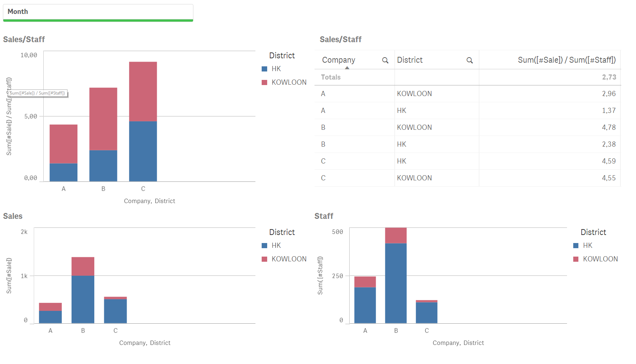This screenshot has width=636, height=364.
Task: Select KOWLOON legend swatch in Staff chart
Action: tap(576, 259)
